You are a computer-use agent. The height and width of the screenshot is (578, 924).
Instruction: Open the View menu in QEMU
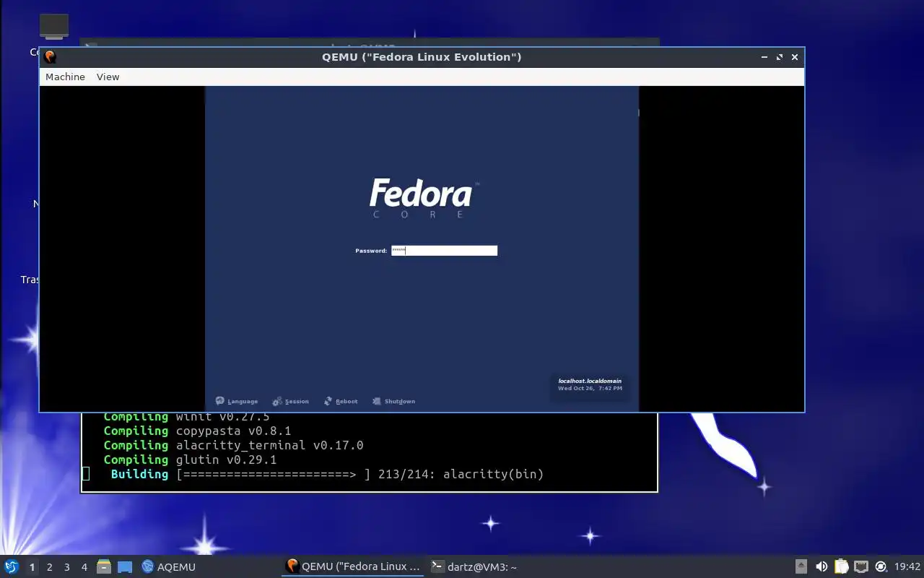108,77
